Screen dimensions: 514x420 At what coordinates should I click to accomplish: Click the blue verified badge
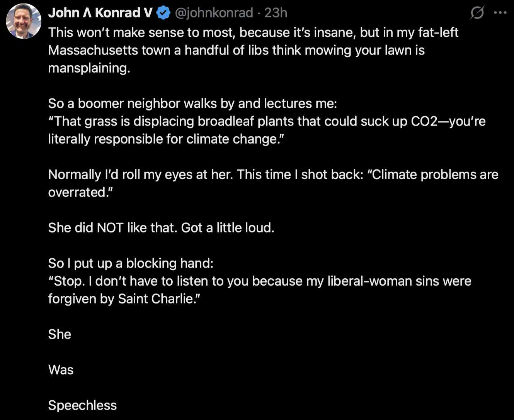163,13
